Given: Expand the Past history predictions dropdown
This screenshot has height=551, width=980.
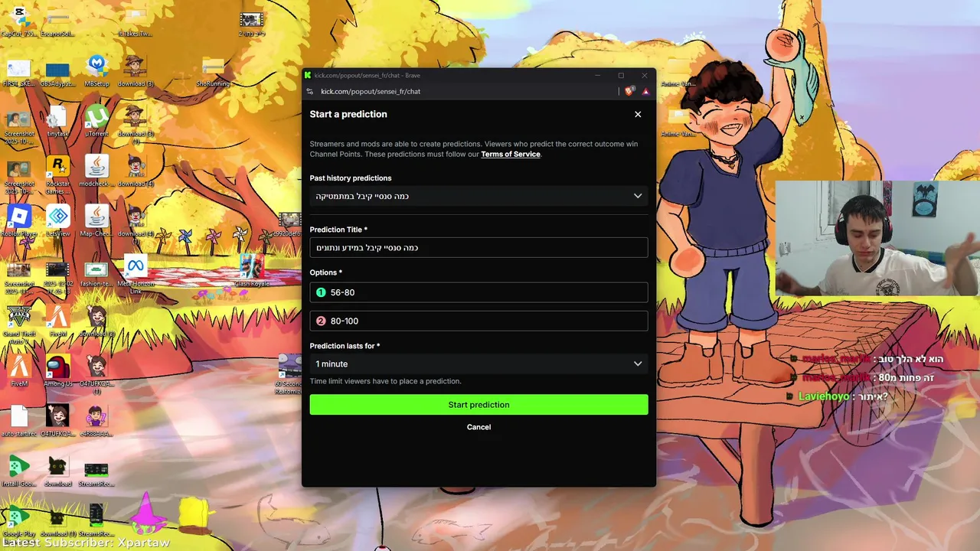Looking at the screenshot, I should 479,196.
